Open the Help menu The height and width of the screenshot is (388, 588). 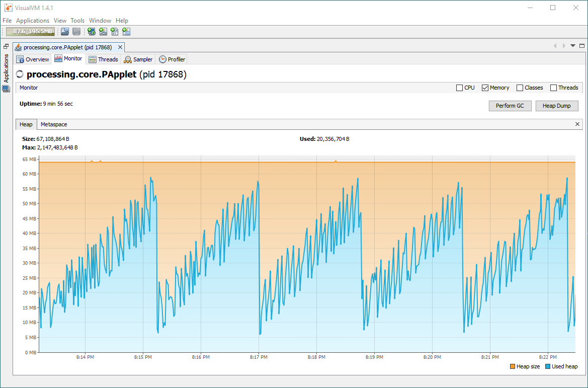122,21
